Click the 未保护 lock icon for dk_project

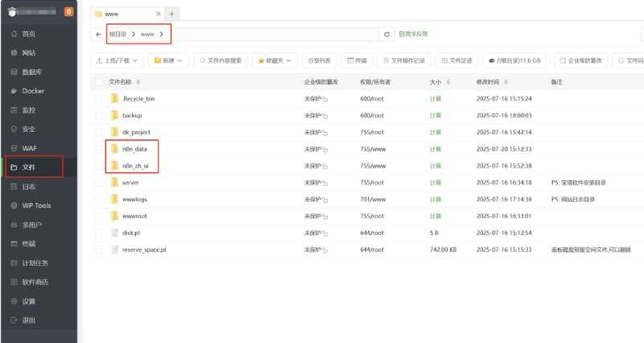click(325, 133)
